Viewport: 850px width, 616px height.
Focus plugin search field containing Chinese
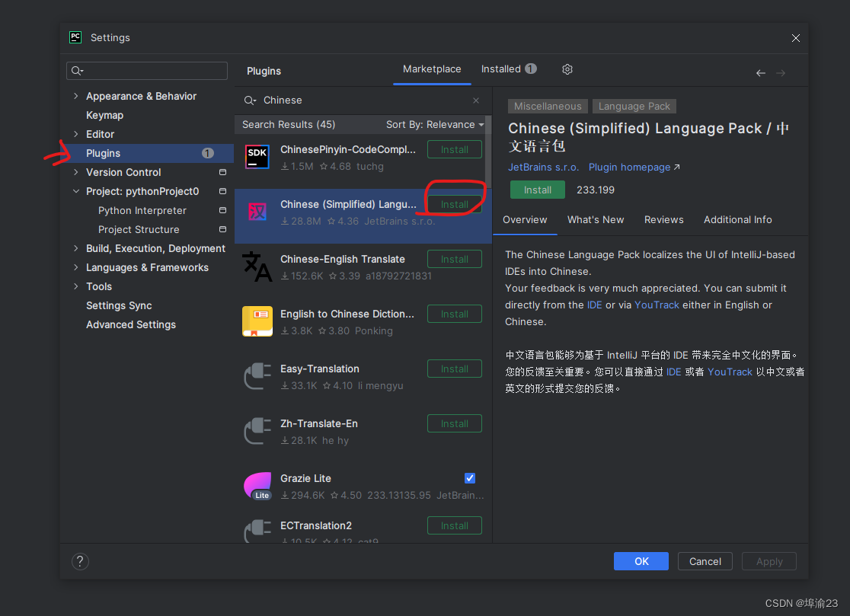(x=362, y=101)
